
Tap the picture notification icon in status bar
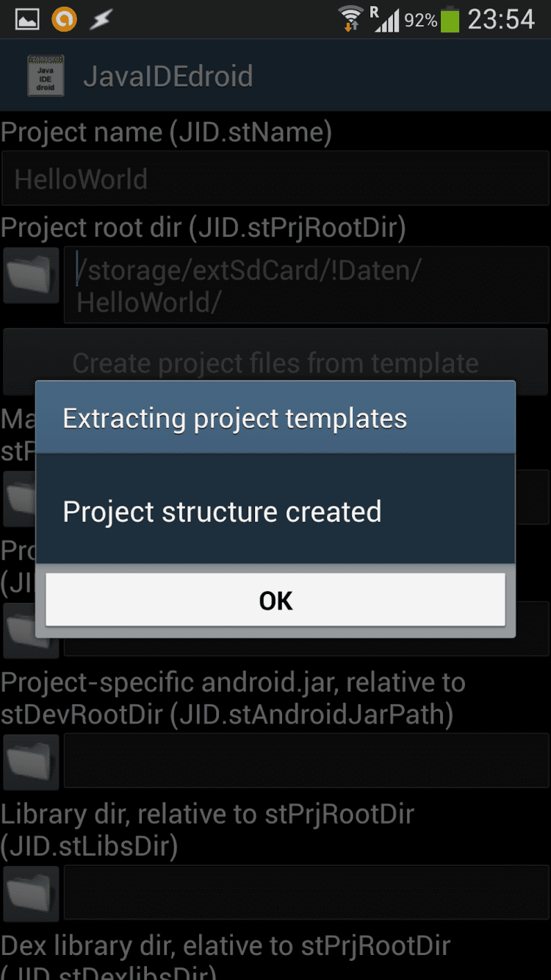click(27, 20)
